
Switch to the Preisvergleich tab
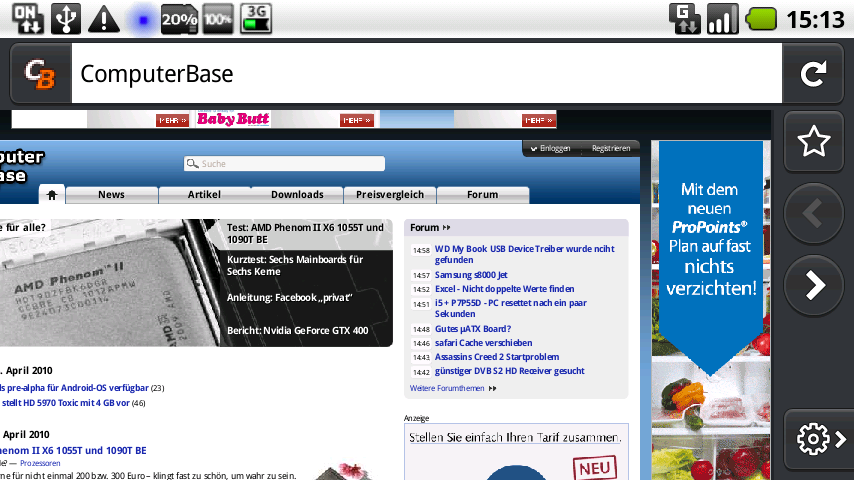click(x=390, y=195)
